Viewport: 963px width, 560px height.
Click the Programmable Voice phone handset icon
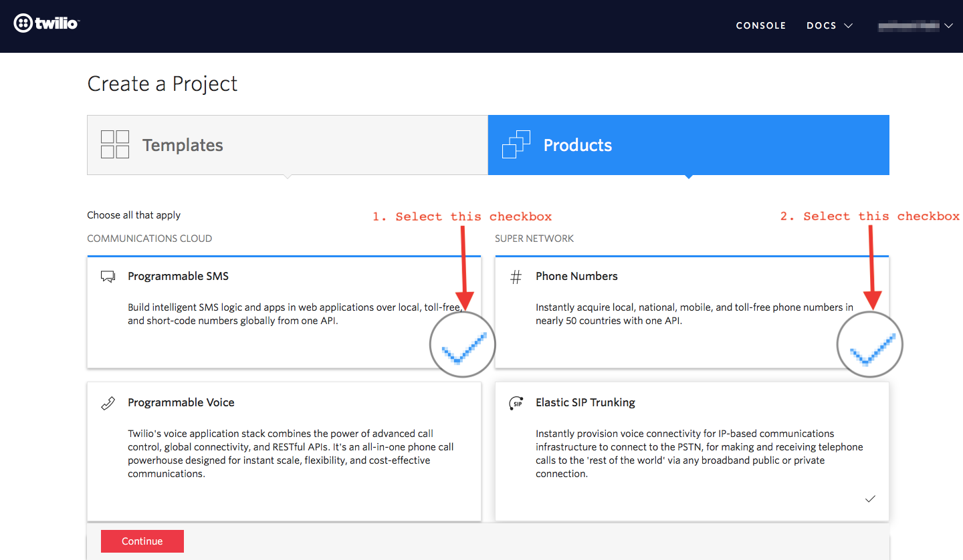click(x=108, y=403)
